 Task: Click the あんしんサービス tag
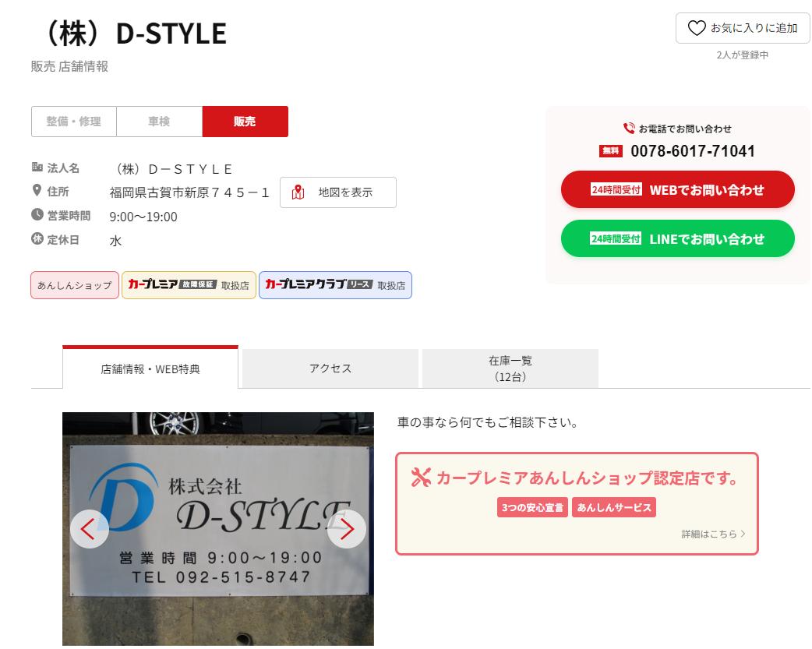tap(614, 508)
